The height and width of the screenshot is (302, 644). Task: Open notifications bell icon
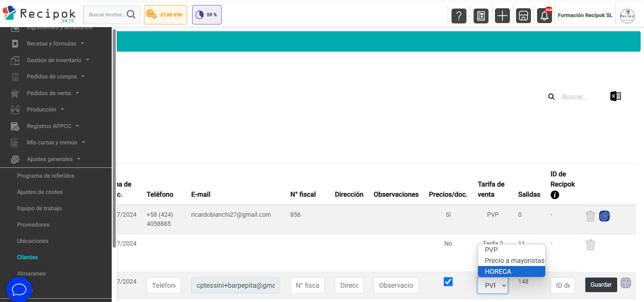[x=544, y=16]
